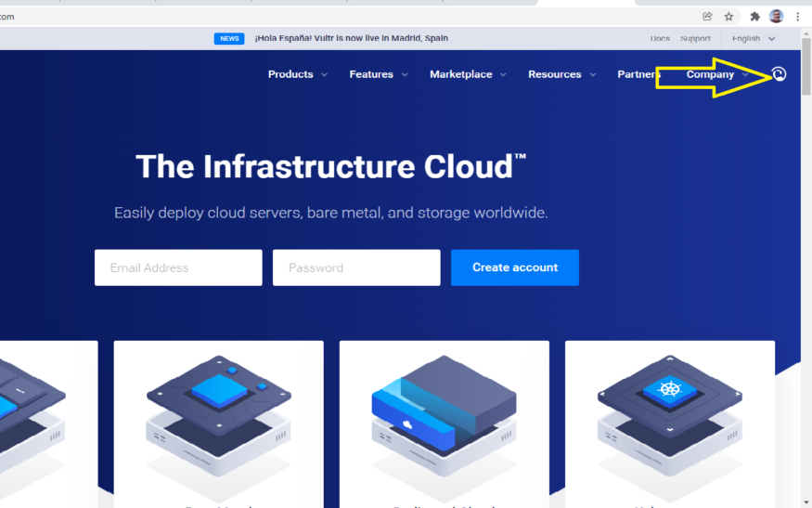Open Chrome three-dot menu
This screenshot has height=508, width=812.
point(797,17)
